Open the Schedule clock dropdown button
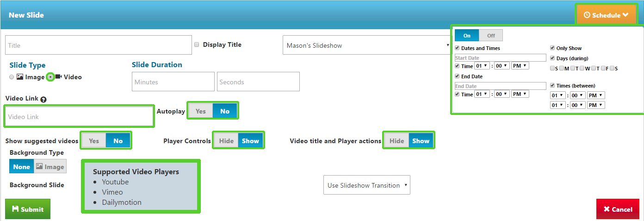644x221 pixels. (x=606, y=15)
